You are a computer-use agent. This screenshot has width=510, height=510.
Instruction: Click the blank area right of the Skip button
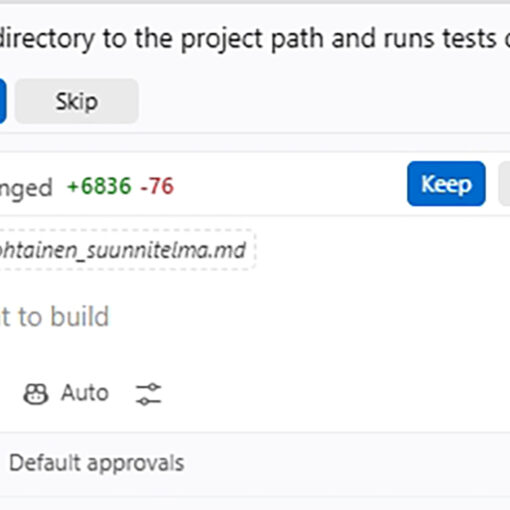[323, 101]
